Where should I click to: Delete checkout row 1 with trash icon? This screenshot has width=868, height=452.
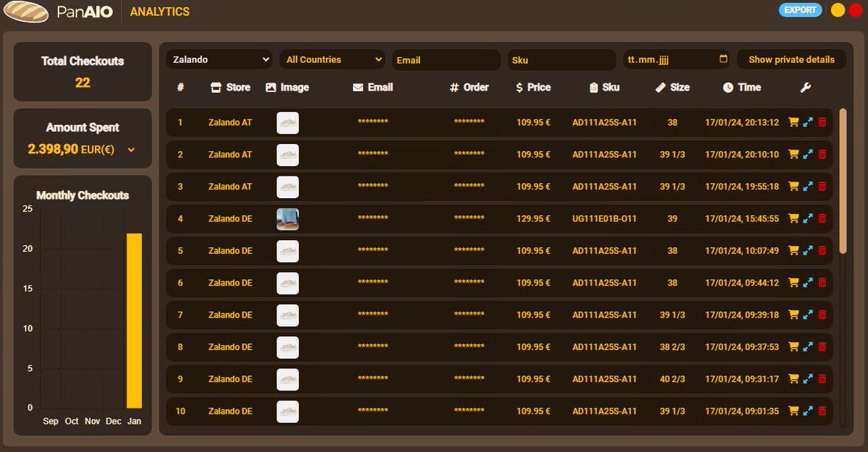click(x=822, y=123)
